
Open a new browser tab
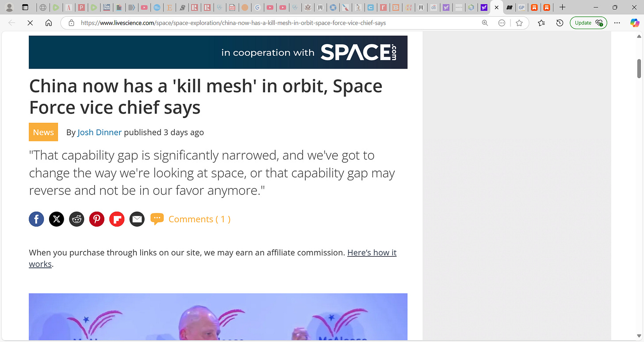pyautogui.click(x=562, y=8)
